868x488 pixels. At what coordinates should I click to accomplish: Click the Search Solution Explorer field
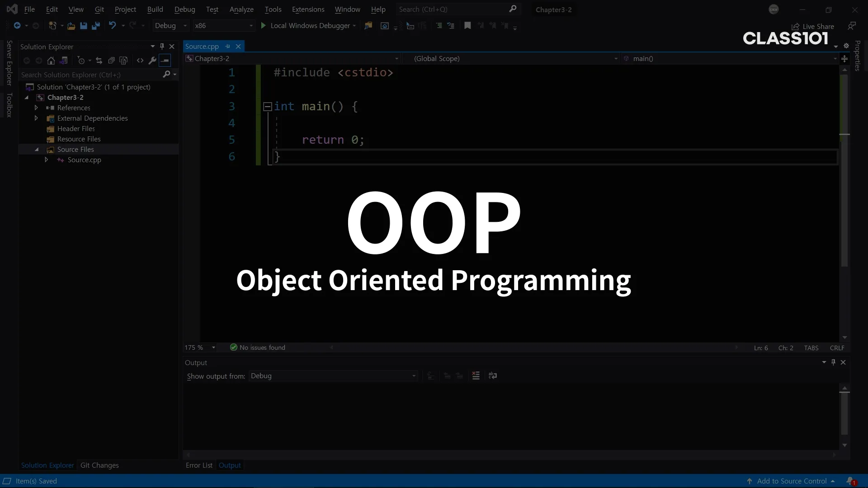pos(90,75)
